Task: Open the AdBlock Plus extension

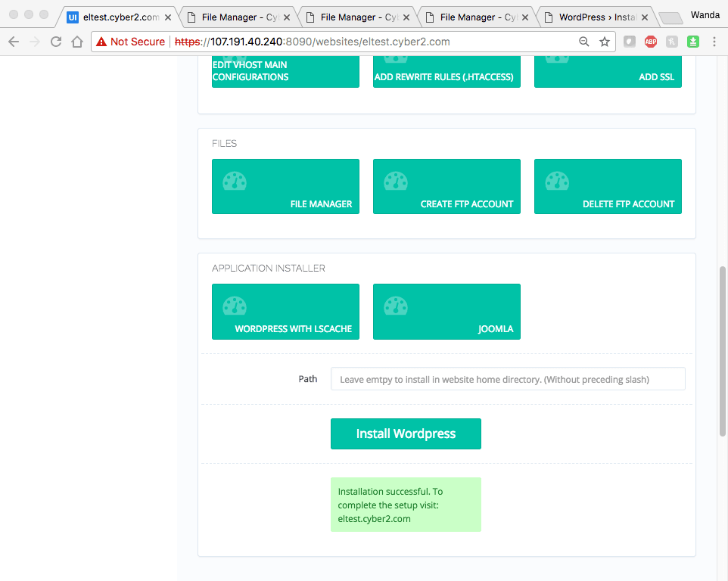Action: click(x=651, y=42)
